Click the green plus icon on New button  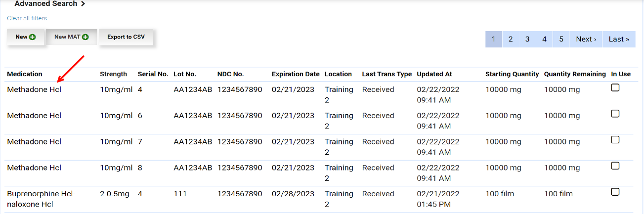point(33,37)
